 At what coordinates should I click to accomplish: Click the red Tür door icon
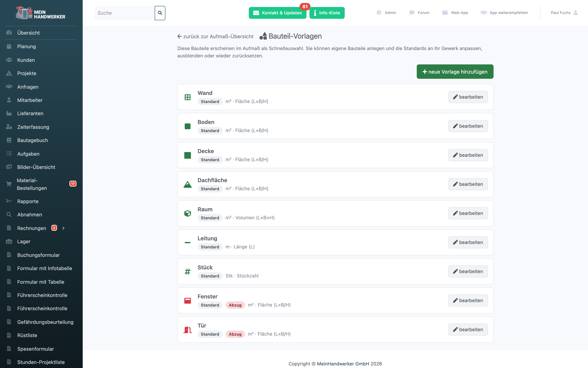pos(188,330)
